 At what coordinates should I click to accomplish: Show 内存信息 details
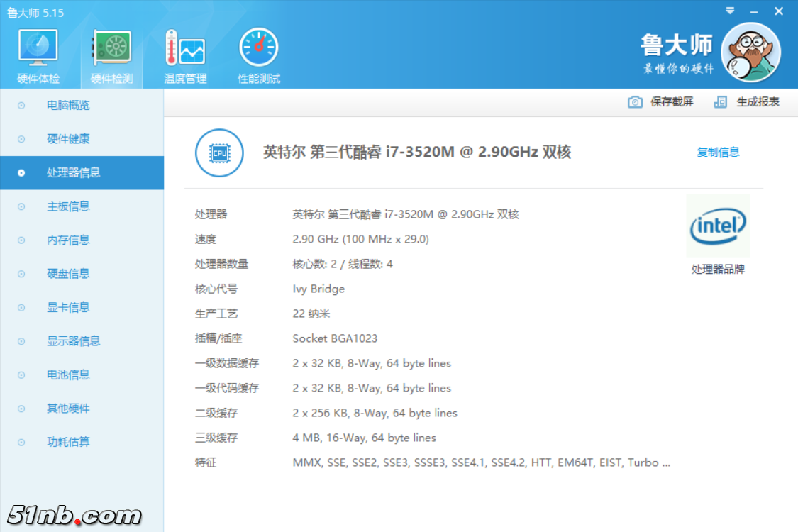(68, 240)
